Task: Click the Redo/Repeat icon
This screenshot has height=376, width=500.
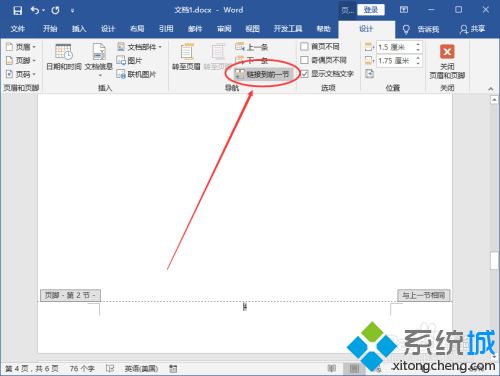Action: 55,10
